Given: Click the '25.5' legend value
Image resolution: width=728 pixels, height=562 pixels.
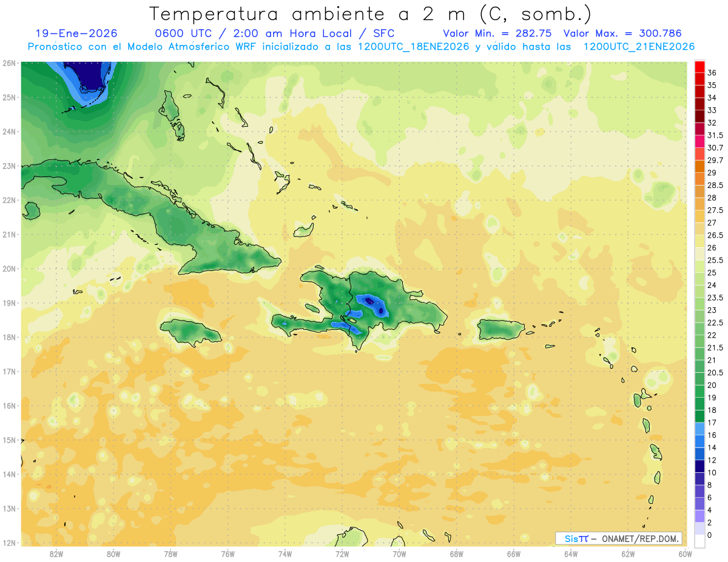Looking at the screenshot, I should pyautogui.click(x=715, y=260).
